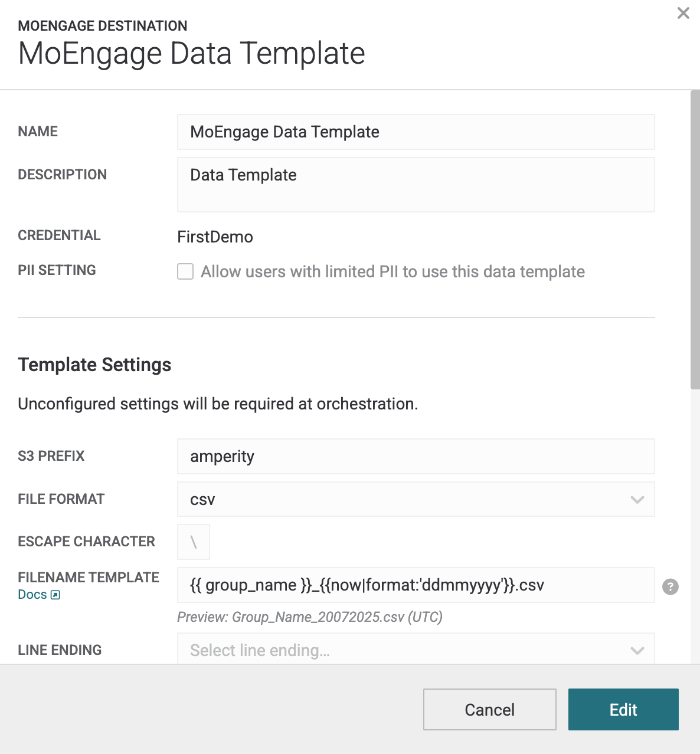Click the filename preview text
This screenshot has height=754, width=700.
pos(310,617)
